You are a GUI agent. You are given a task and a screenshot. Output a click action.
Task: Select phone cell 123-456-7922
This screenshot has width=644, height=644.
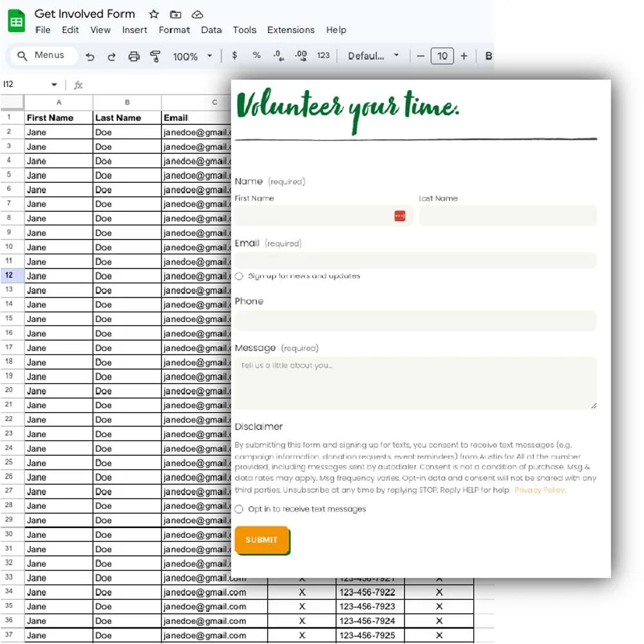pyautogui.click(x=370, y=592)
